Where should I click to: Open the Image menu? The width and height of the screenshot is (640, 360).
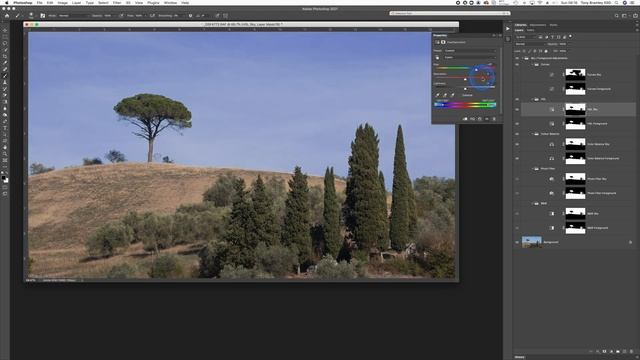coord(62,2)
